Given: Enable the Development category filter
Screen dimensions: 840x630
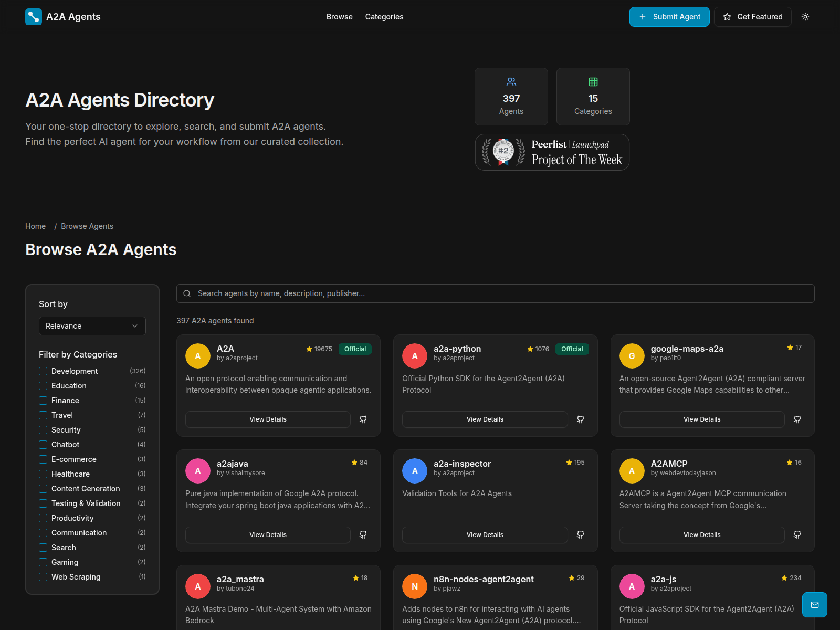Looking at the screenshot, I should point(43,371).
